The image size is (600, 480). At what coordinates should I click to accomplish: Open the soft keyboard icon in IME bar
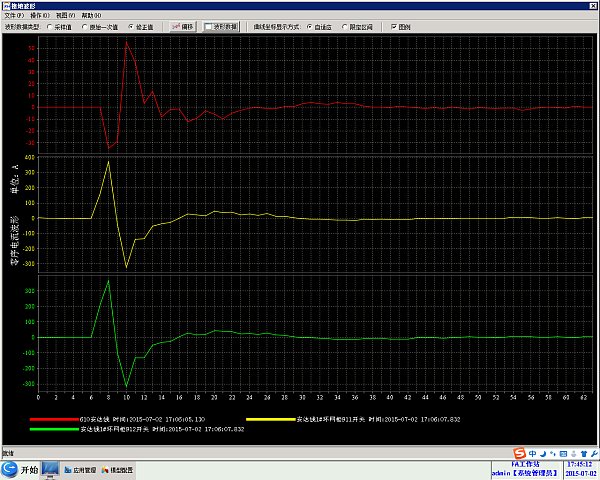563,454
